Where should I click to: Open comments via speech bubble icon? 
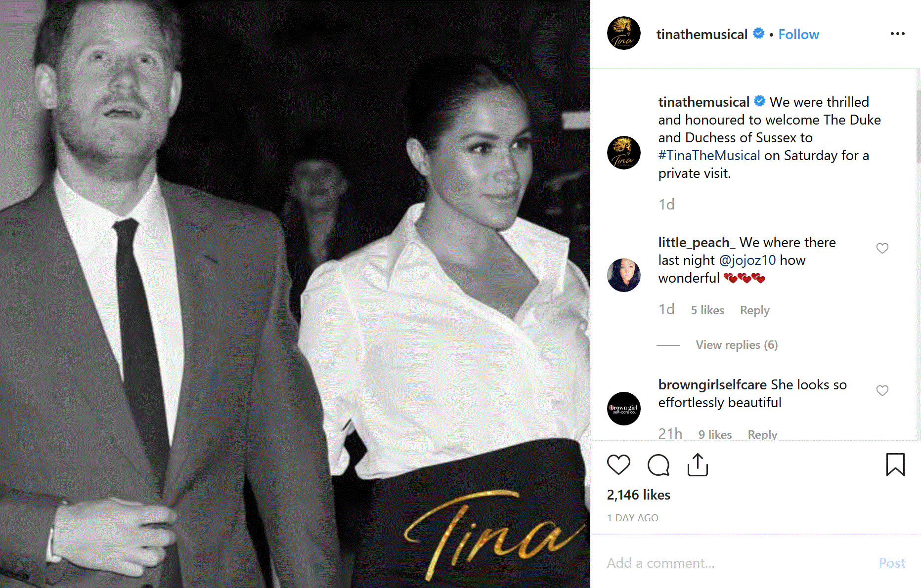click(658, 465)
